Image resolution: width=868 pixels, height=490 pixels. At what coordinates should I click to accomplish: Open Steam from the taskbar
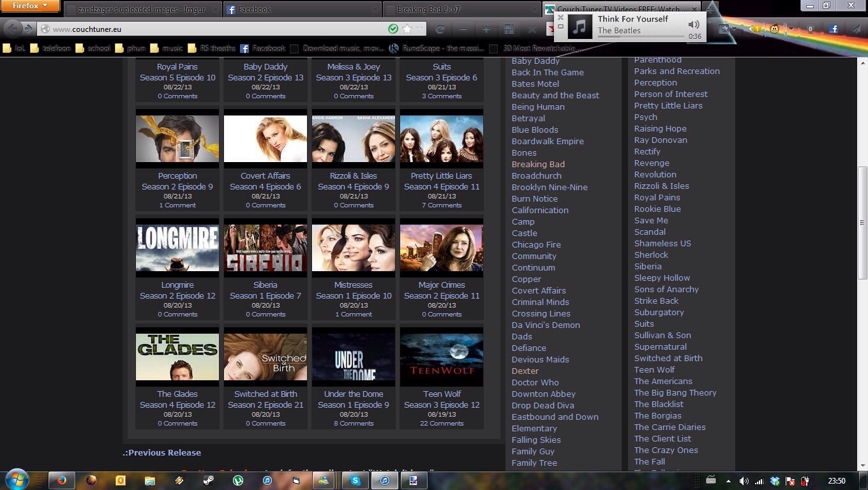pos(209,480)
